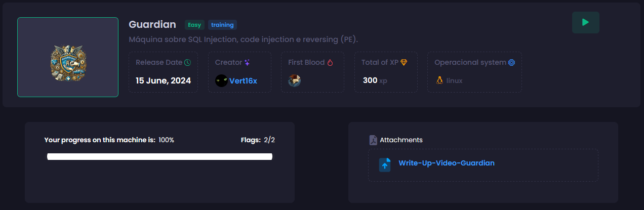Click the 300 xp value
This screenshot has width=644, height=210.
coord(375,80)
